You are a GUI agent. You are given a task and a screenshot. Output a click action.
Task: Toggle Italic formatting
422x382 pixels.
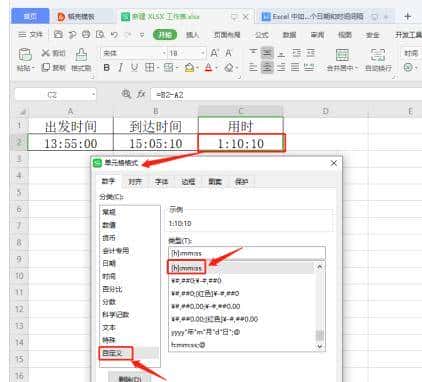120,68
